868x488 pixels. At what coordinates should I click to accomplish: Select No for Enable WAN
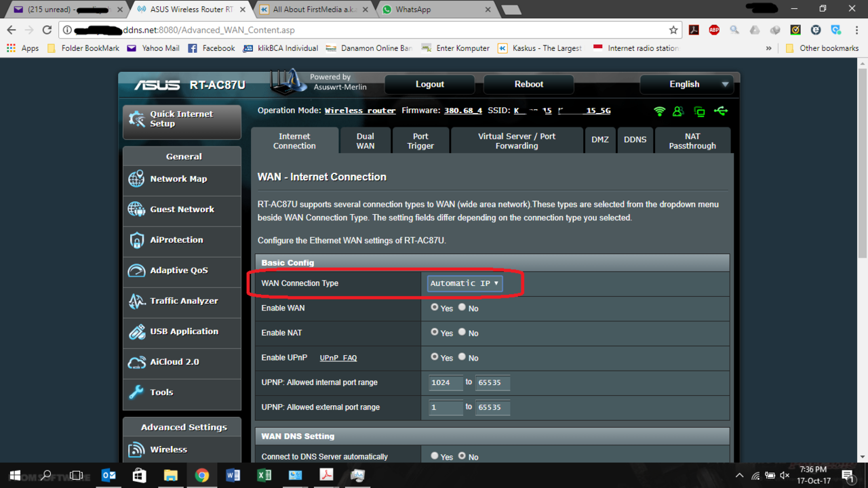tap(462, 308)
